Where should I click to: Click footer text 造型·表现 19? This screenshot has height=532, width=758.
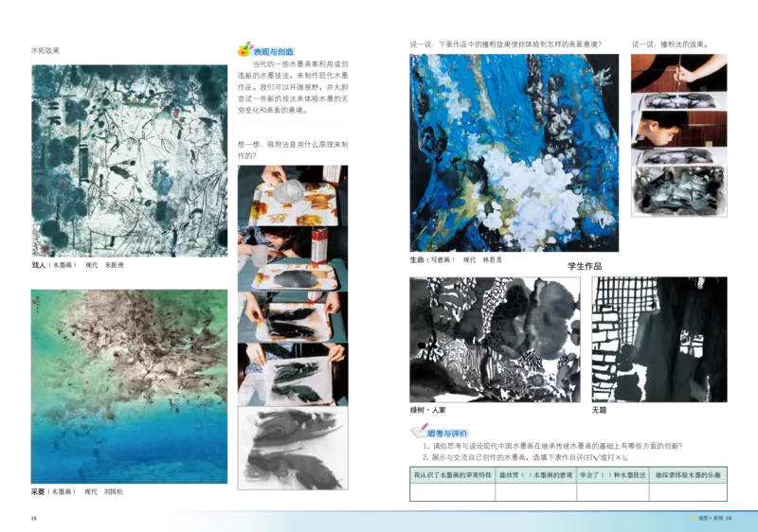(714, 518)
